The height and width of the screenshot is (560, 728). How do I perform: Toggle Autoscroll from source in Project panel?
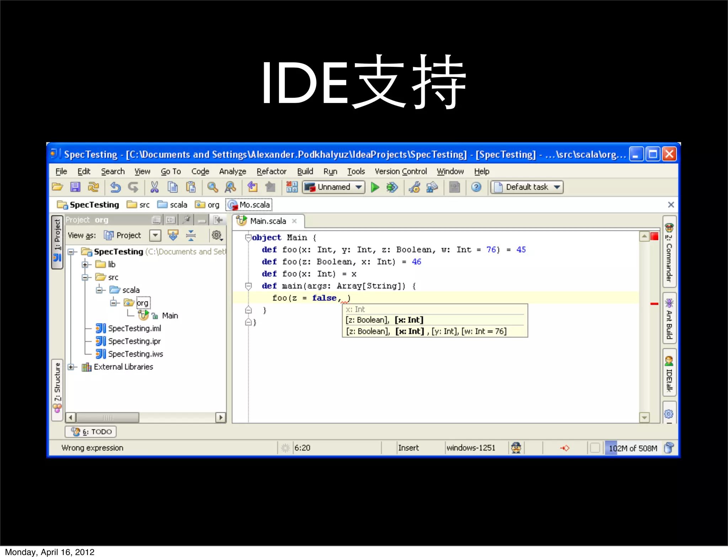173,235
